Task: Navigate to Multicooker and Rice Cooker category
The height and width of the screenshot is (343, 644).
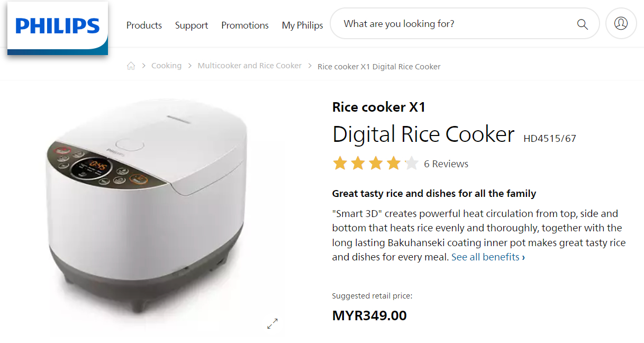Action: pos(249,65)
